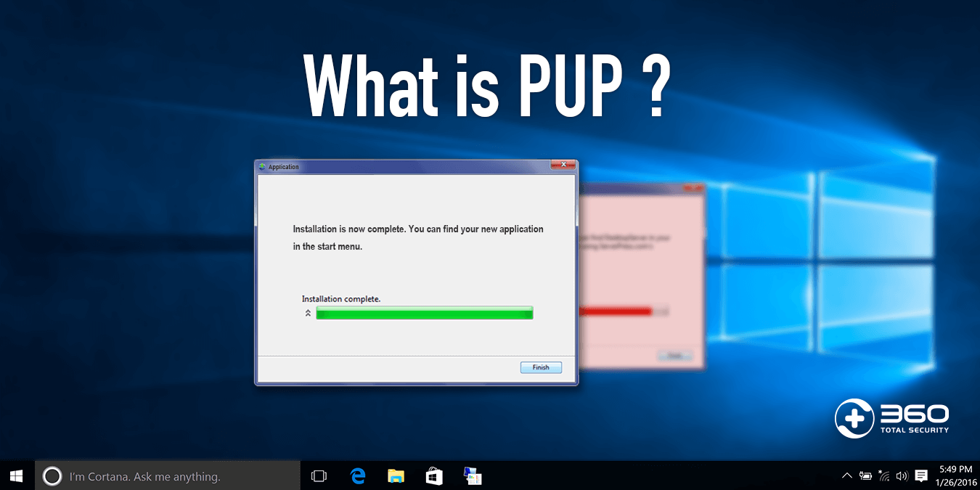The width and height of the screenshot is (980, 490).
Task: Open Task View from the taskbar
Action: [x=318, y=475]
